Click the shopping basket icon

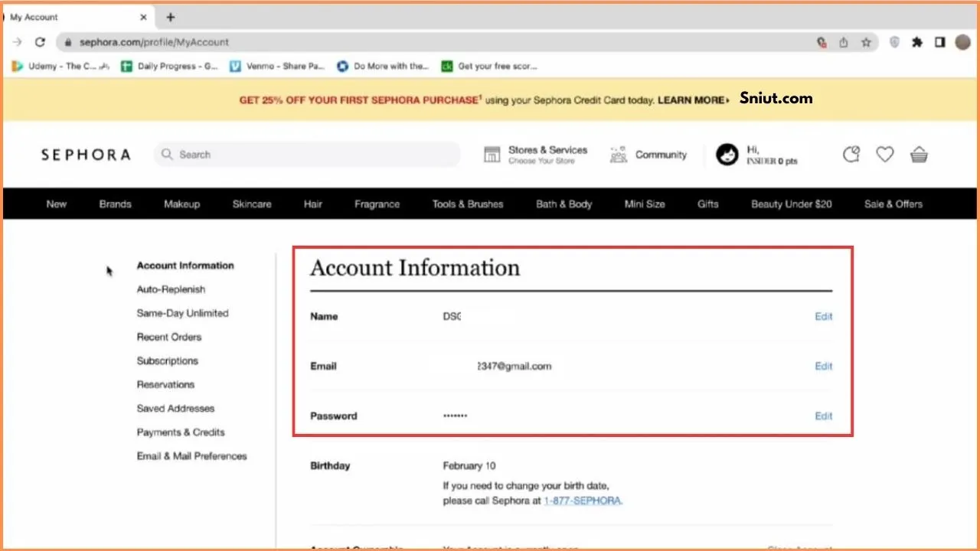click(x=919, y=154)
